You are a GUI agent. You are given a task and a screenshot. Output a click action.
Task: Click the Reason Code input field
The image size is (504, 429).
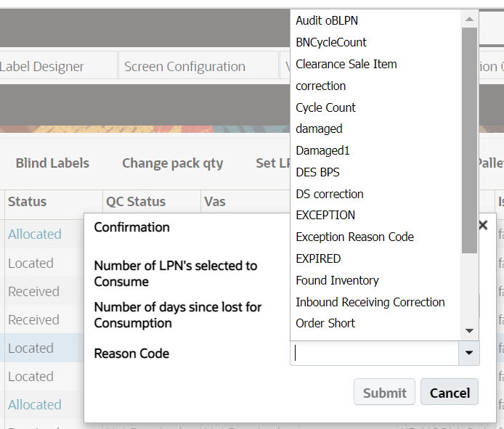(x=374, y=354)
